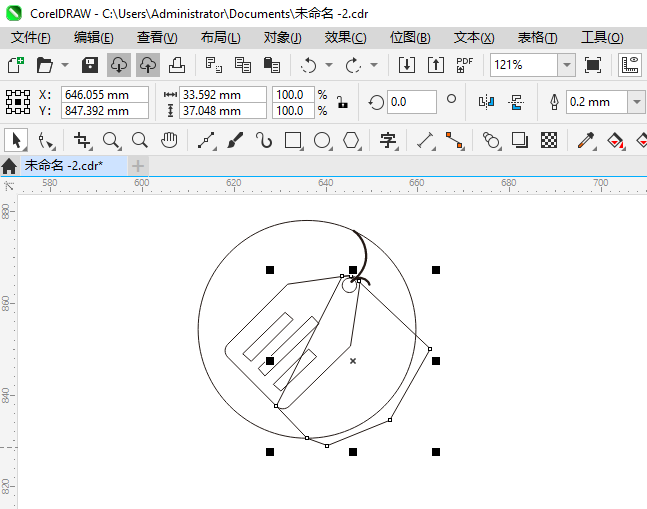The image size is (647, 509).
Task: Save the document with the floppy disk icon
Action: click(x=90, y=65)
